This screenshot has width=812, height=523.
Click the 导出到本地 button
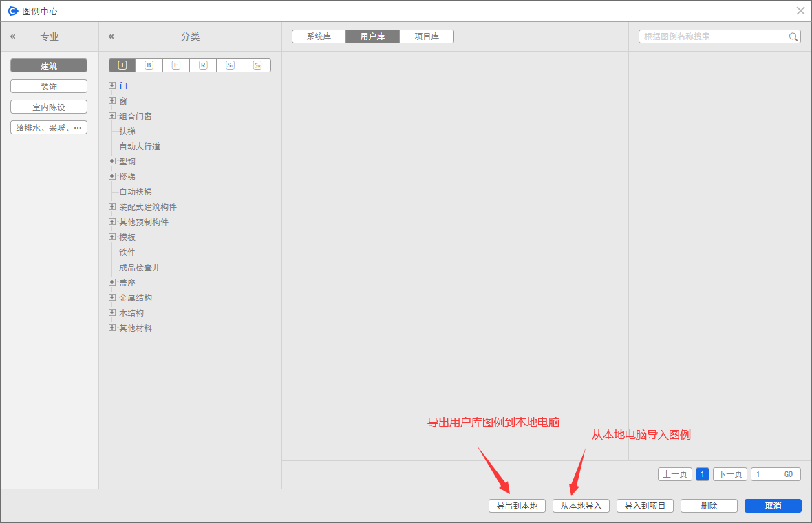pos(517,506)
